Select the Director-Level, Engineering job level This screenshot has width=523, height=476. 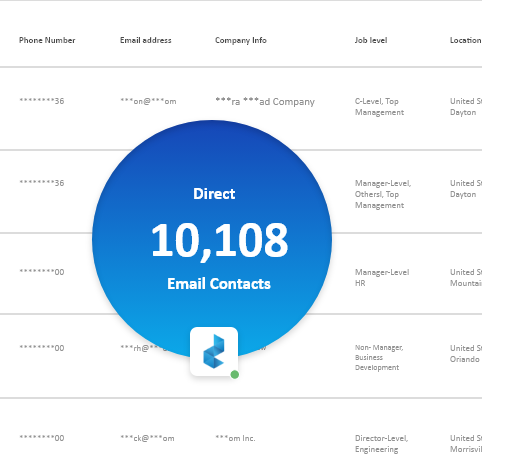click(381, 444)
